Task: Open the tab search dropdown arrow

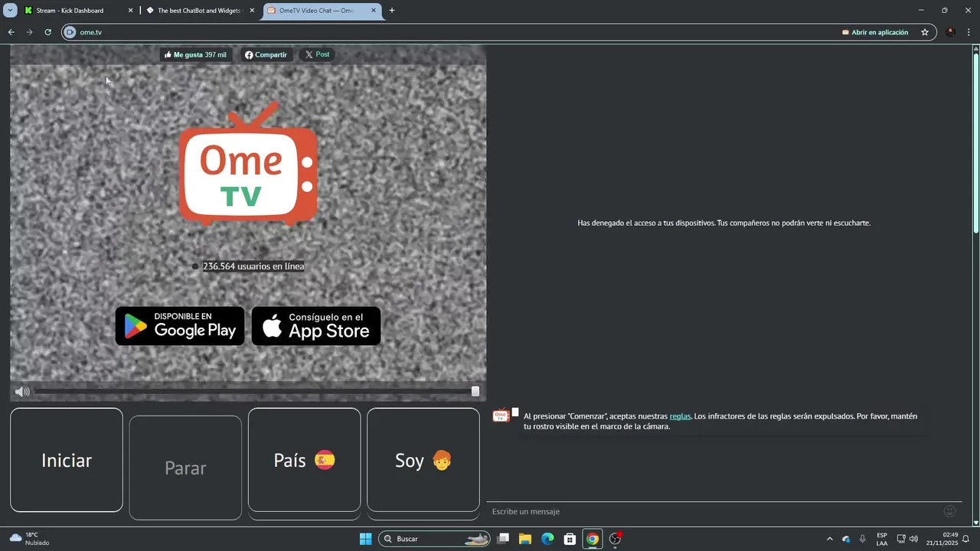Action: click(x=10, y=11)
